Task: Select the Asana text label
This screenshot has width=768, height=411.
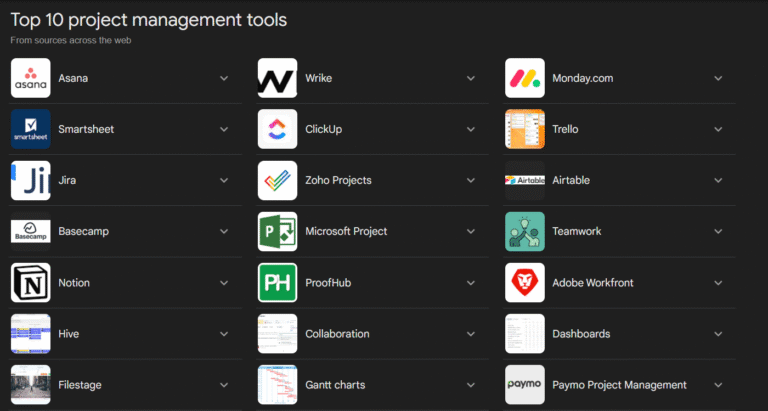Action: point(73,78)
